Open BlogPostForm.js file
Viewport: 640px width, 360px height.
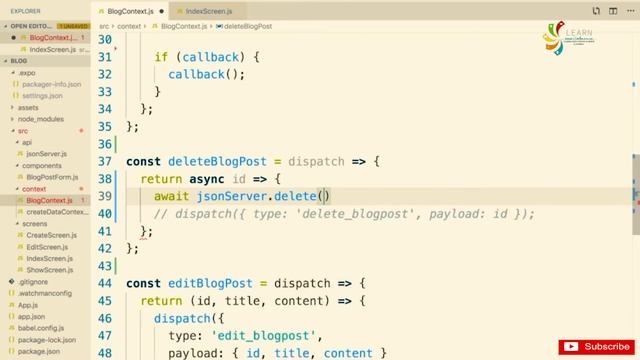click(x=52, y=177)
